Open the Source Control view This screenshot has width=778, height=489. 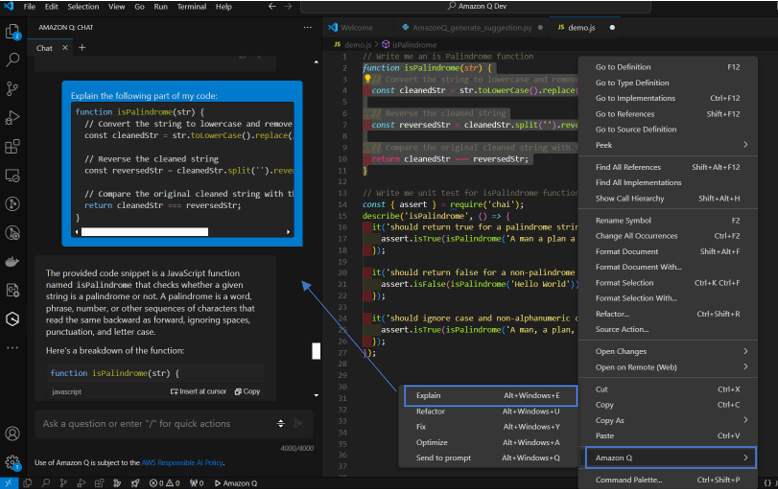[13, 89]
